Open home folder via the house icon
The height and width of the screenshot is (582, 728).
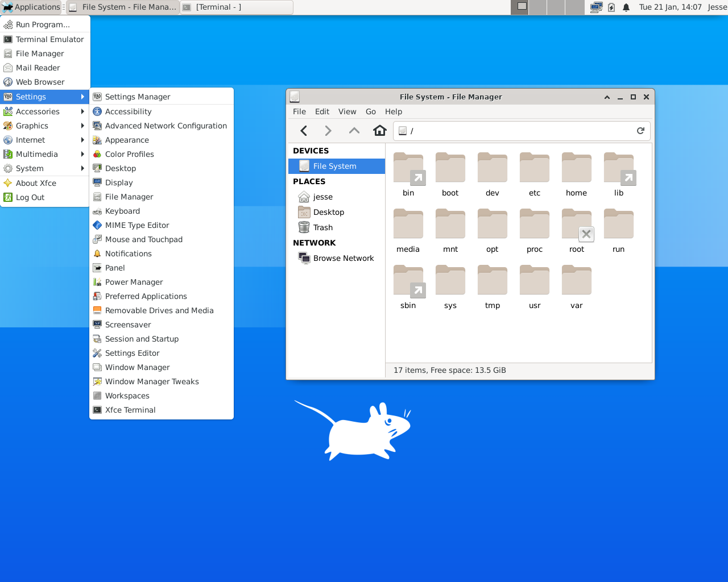pos(379,131)
